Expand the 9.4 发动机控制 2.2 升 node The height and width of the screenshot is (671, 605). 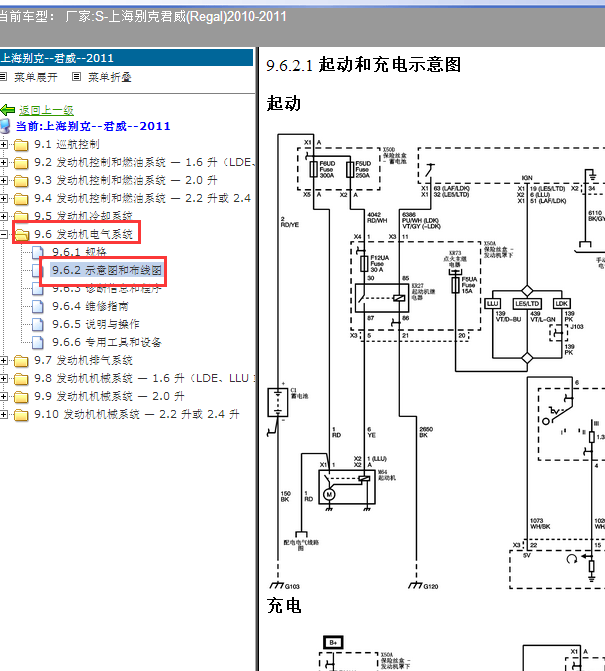(3, 199)
